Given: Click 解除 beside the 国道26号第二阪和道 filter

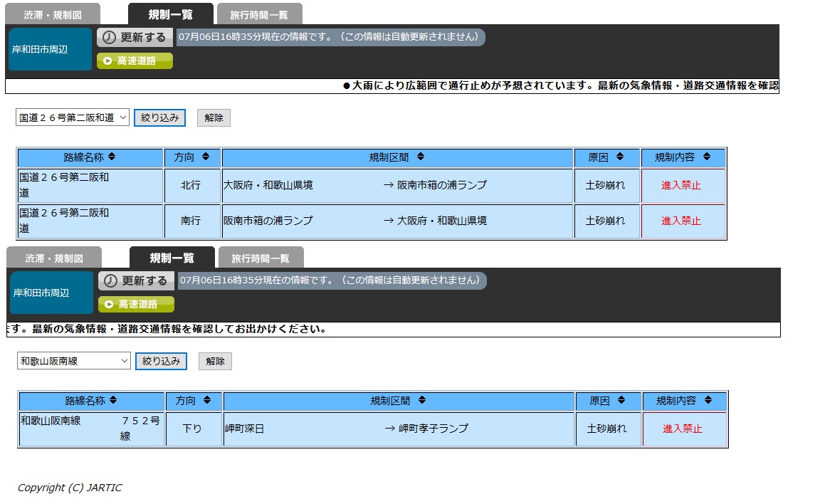Looking at the screenshot, I should [214, 117].
